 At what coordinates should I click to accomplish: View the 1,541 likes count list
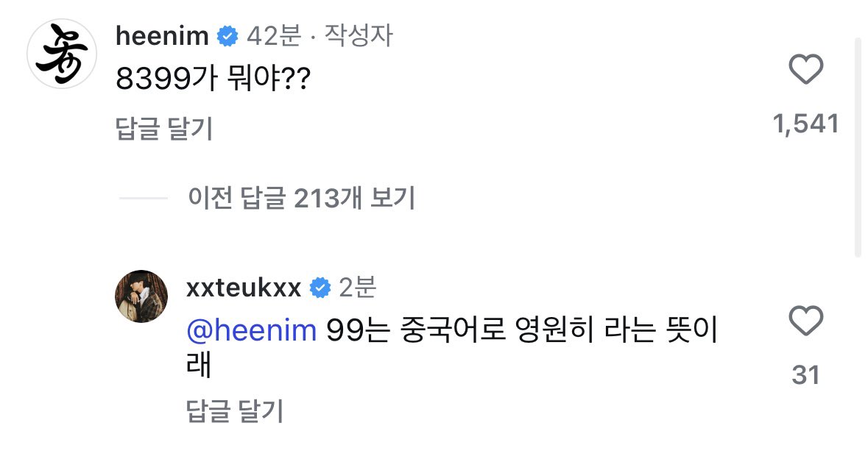(x=805, y=124)
